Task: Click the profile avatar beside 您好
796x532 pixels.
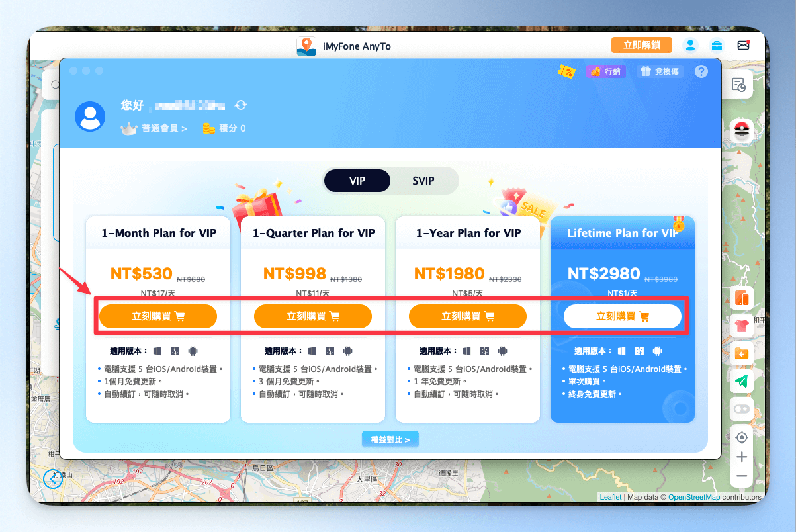Action: [x=90, y=116]
